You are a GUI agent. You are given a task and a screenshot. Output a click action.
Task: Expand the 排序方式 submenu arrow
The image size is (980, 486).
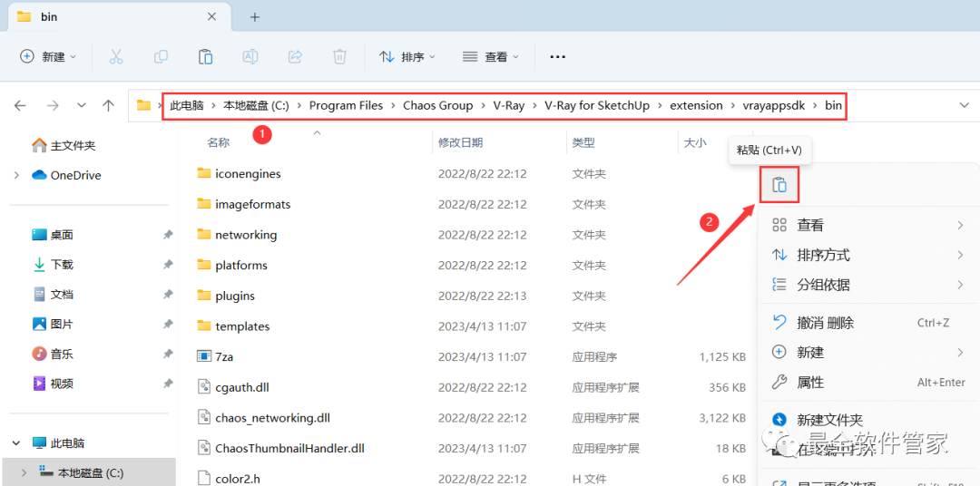coord(960,255)
